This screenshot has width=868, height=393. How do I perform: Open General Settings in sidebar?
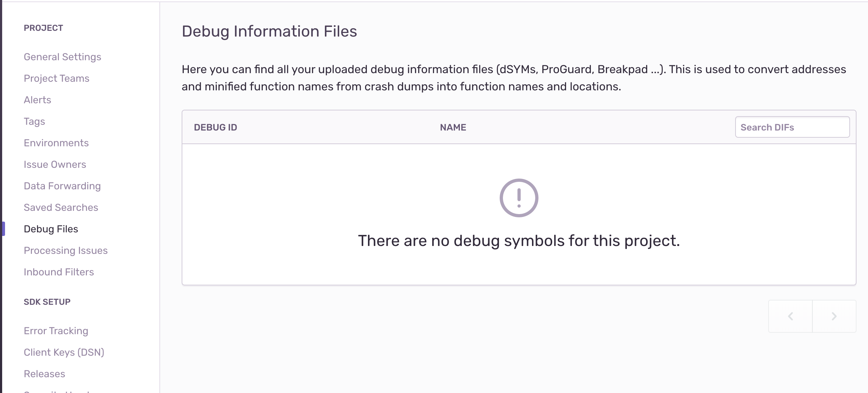[62, 57]
